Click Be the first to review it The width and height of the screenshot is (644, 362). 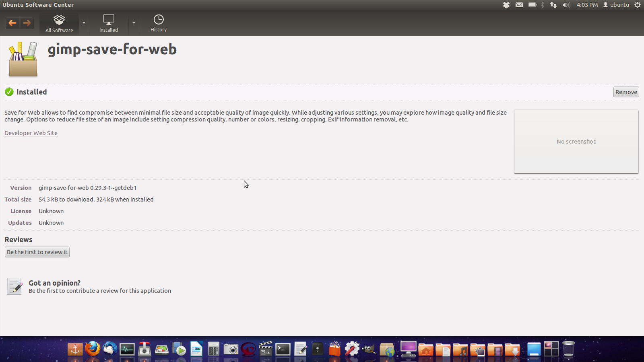click(x=37, y=252)
